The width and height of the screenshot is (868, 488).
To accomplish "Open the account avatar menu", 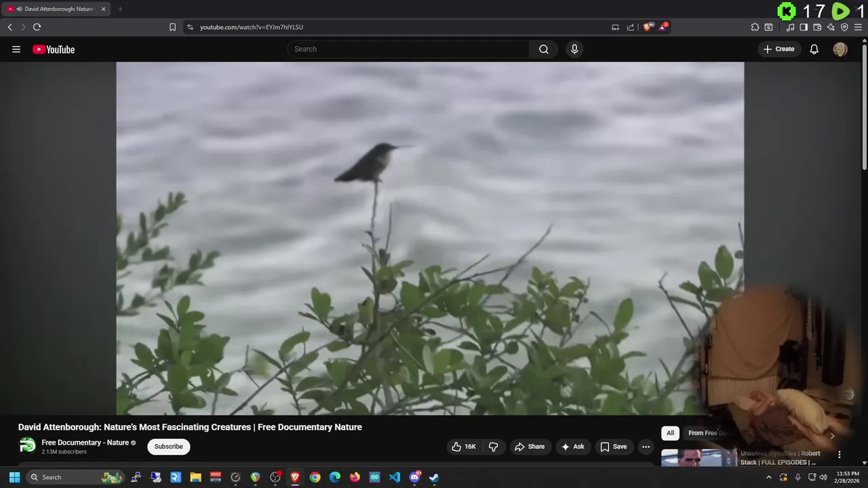I will point(840,49).
